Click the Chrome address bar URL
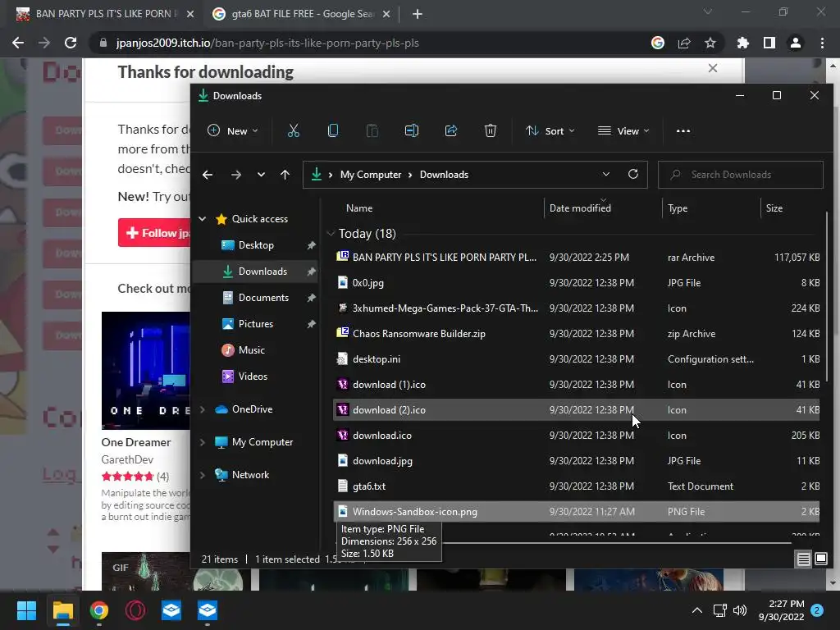840x630 pixels. [x=267, y=43]
